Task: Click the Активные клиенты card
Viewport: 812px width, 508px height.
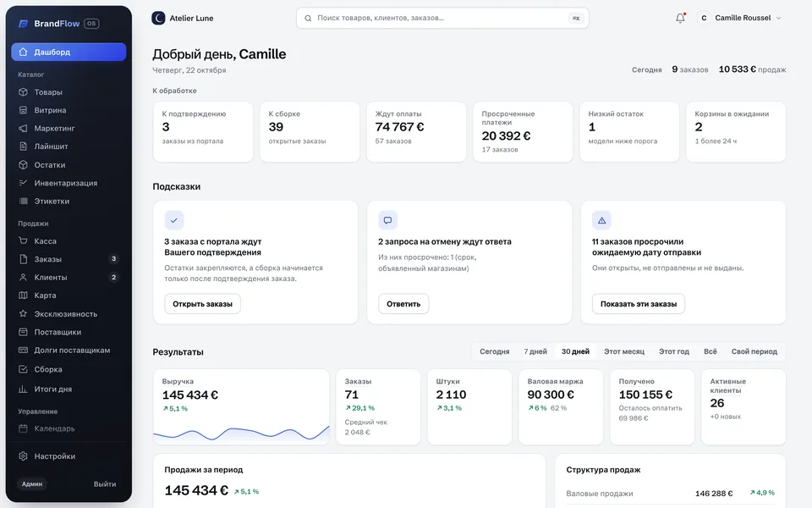Action: [x=743, y=407]
